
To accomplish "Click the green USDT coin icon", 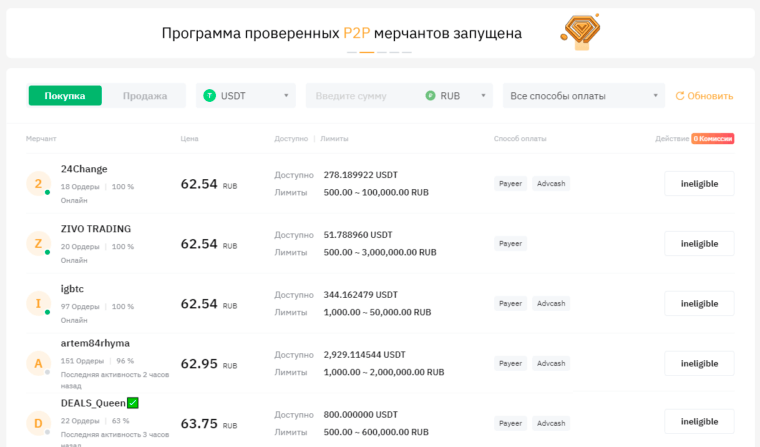I will [210, 96].
